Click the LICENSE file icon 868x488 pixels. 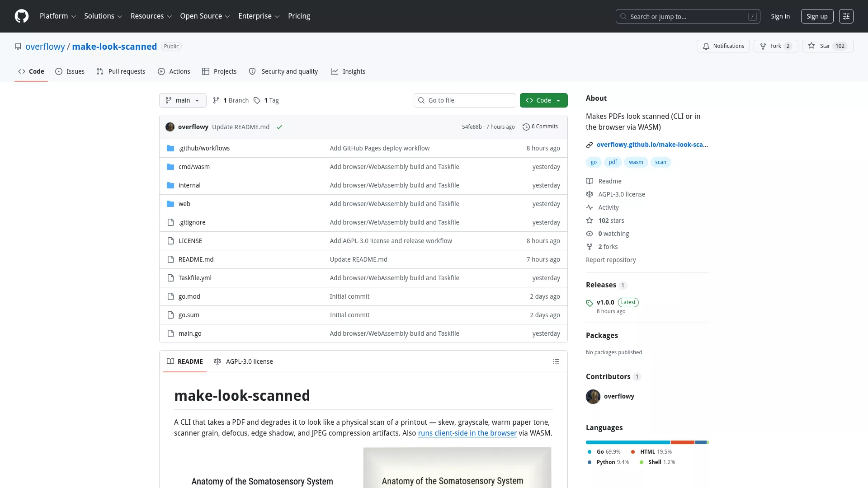coord(170,241)
